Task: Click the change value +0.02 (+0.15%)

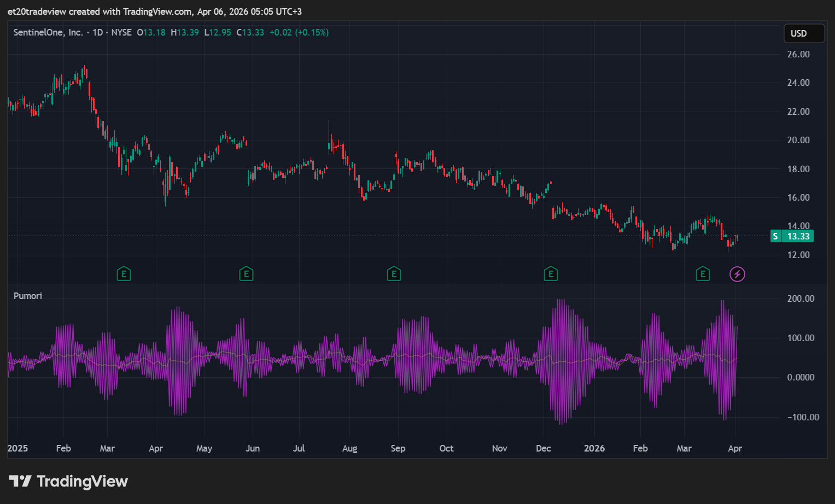Action: tap(299, 32)
